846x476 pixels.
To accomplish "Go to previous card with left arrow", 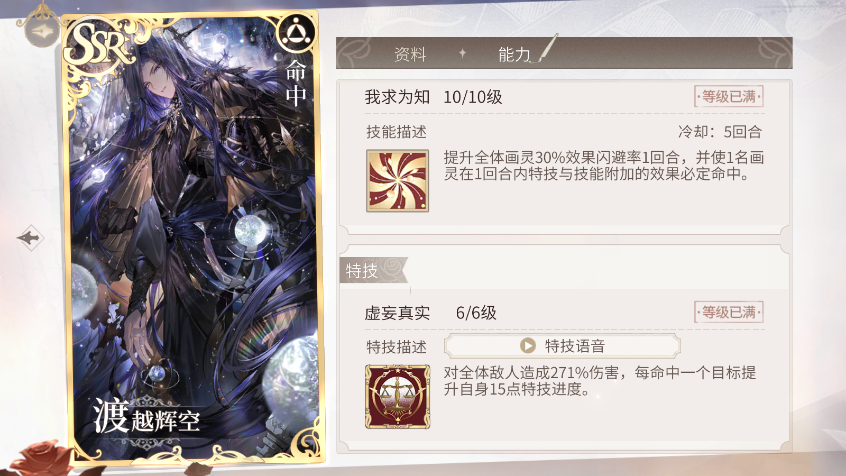I will (29, 237).
